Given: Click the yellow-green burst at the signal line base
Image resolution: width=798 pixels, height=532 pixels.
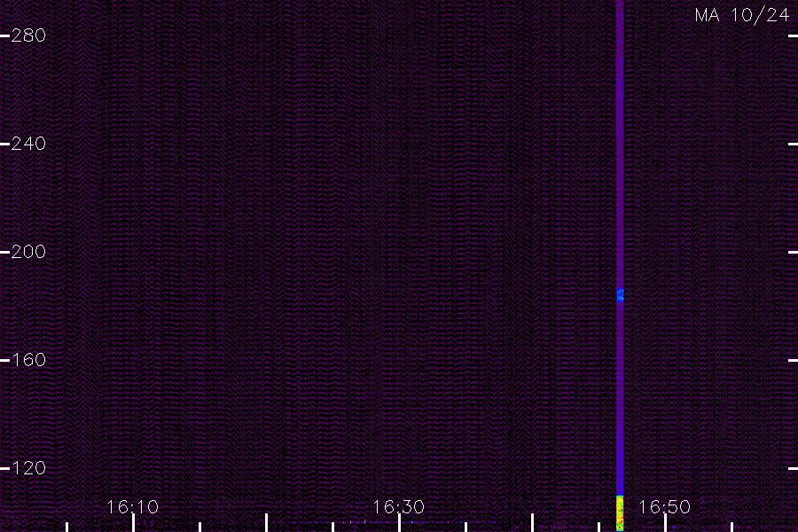Looking at the screenshot, I should (620, 513).
